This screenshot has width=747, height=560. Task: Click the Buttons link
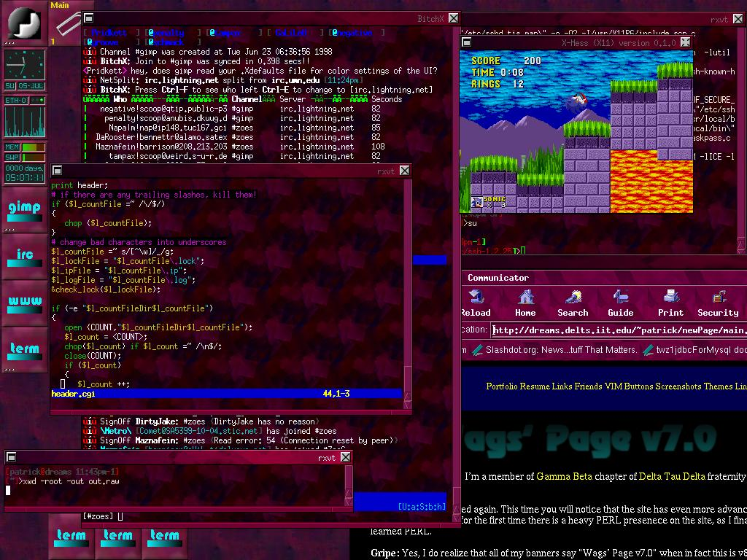point(638,386)
